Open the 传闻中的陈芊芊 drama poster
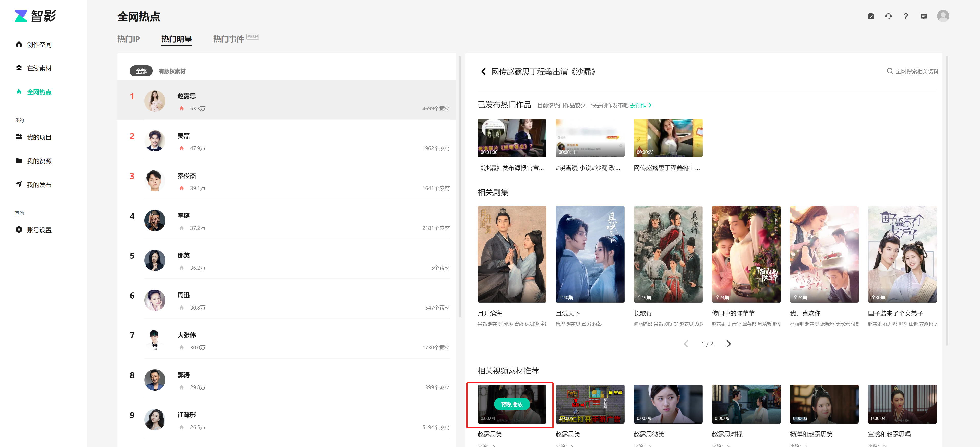 (746, 254)
